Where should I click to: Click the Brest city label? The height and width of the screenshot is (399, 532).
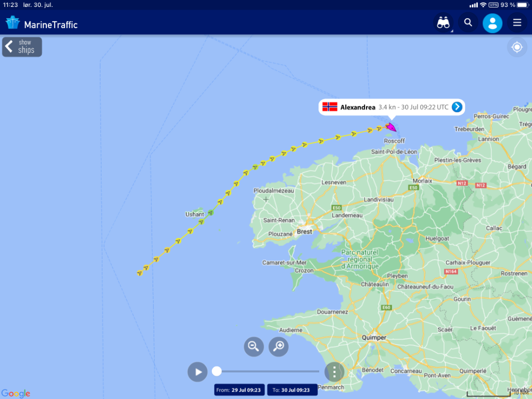304,231
